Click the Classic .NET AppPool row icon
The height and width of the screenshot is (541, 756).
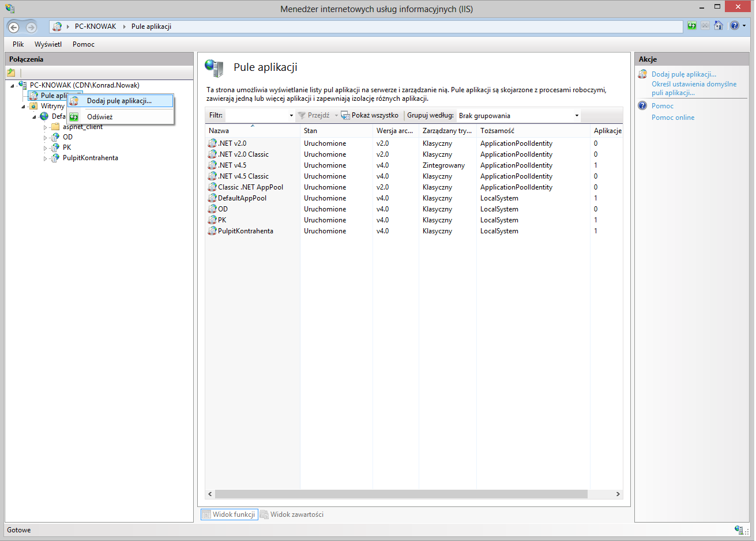[212, 187]
